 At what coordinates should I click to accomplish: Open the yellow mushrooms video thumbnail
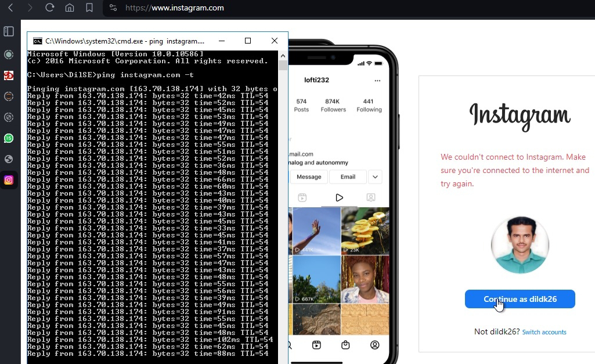[365, 231]
